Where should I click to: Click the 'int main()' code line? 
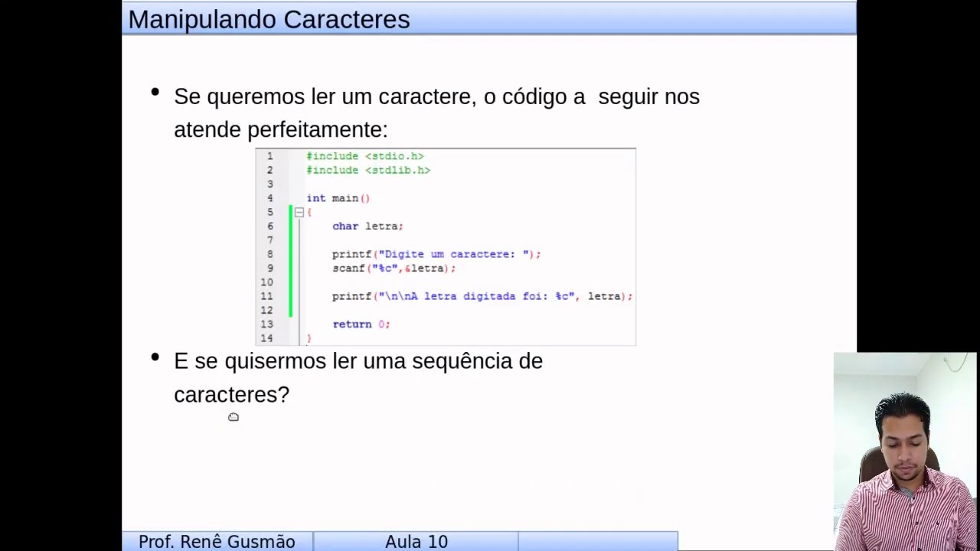pyautogui.click(x=338, y=198)
